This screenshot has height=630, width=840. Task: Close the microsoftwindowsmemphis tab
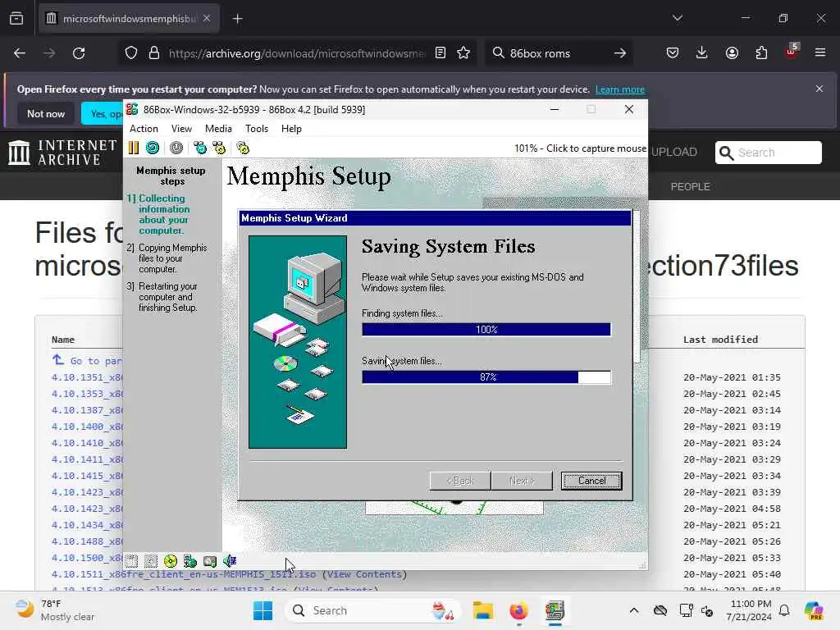click(x=207, y=18)
